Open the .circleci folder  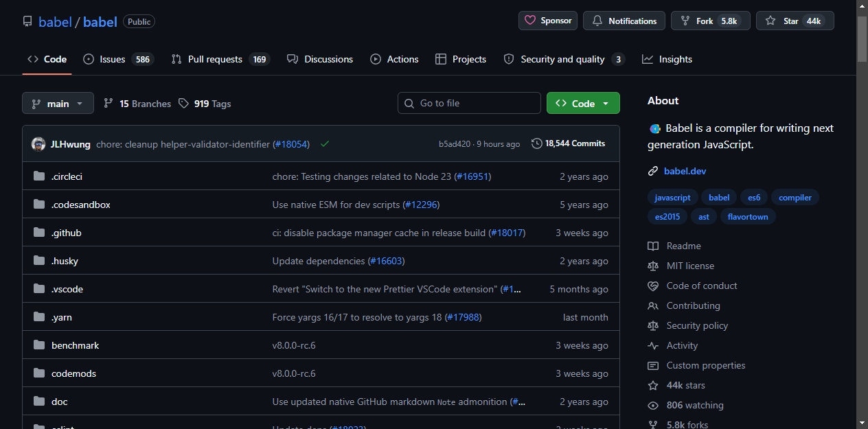pos(67,176)
